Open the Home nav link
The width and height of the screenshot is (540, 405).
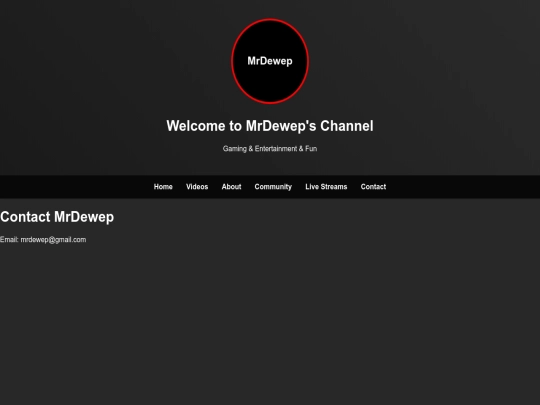163,187
